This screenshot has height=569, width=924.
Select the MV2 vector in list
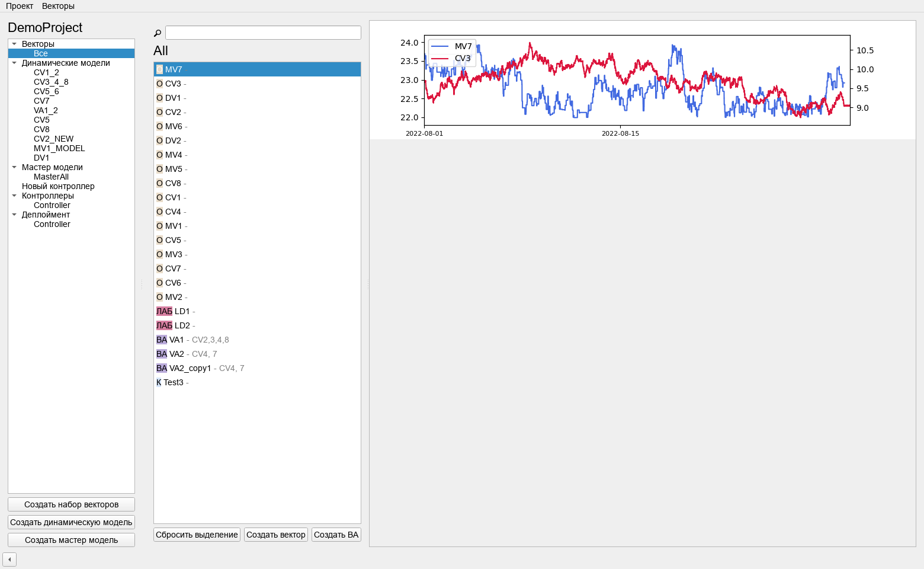pyautogui.click(x=257, y=297)
